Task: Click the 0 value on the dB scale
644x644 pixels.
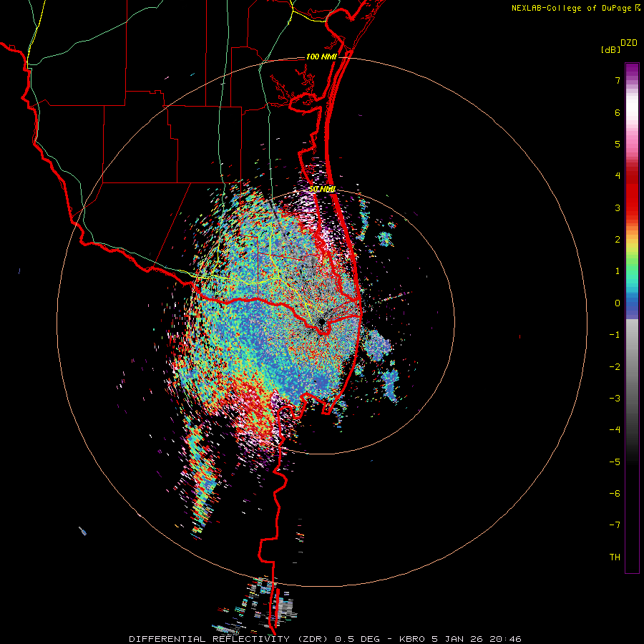Action: pyautogui.click(x=618, y=303)
